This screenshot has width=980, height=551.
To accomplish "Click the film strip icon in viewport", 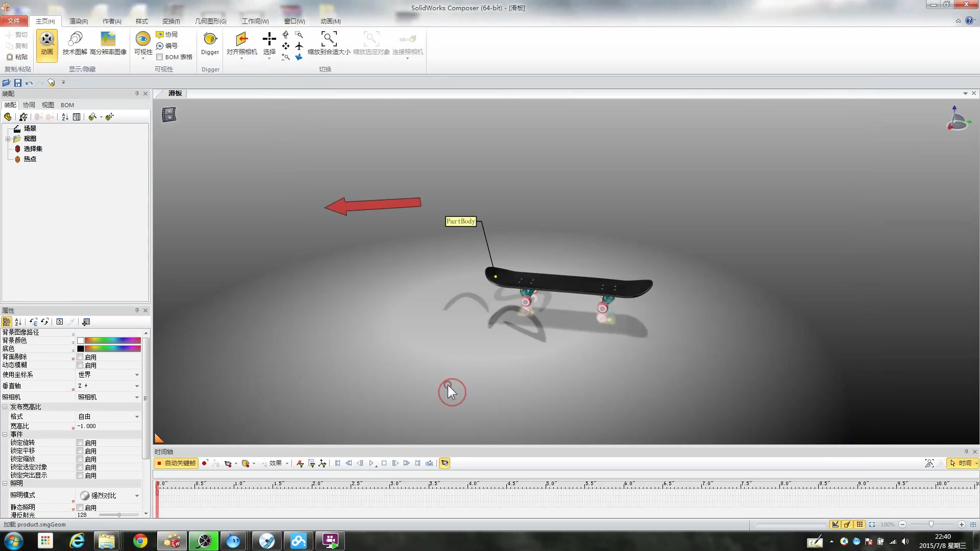I will coord(169,115).
